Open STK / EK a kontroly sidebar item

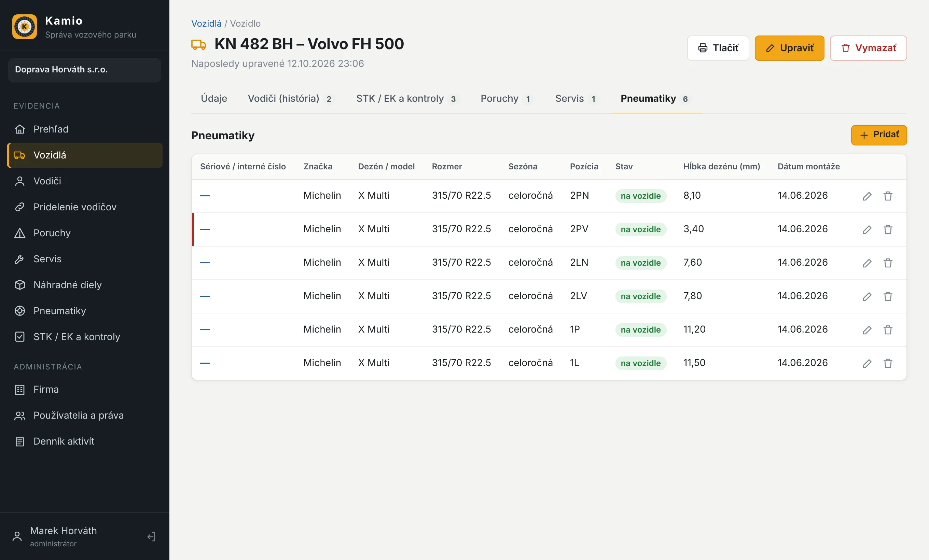point(85,337)
